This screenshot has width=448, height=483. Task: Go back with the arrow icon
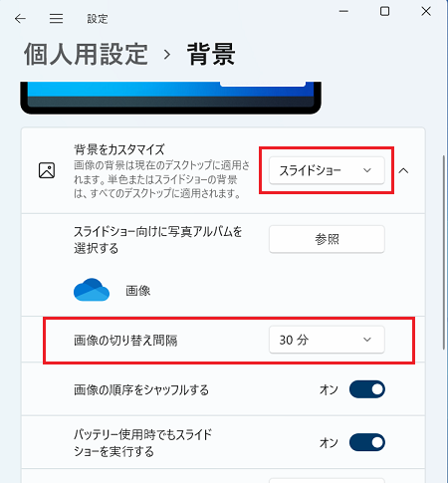[x=20, y=19]
